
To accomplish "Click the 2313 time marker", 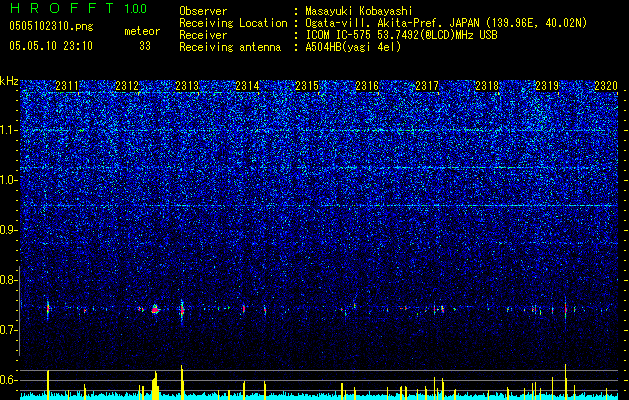I will tap(187, 86).
